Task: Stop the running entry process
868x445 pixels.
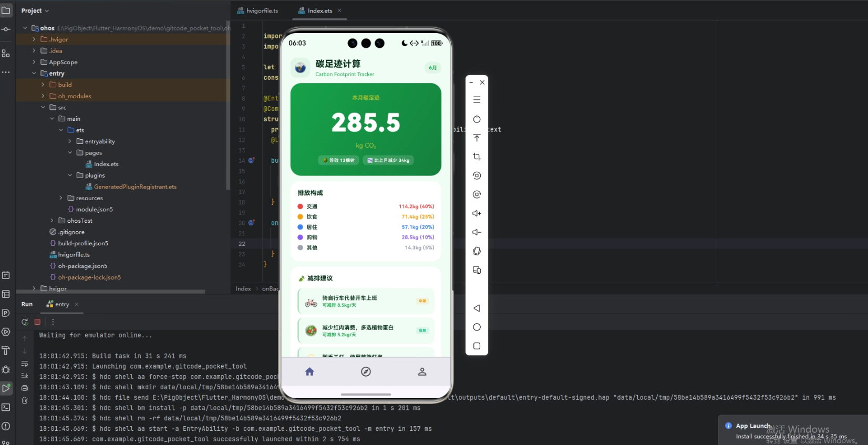Action: pos(37,322)
